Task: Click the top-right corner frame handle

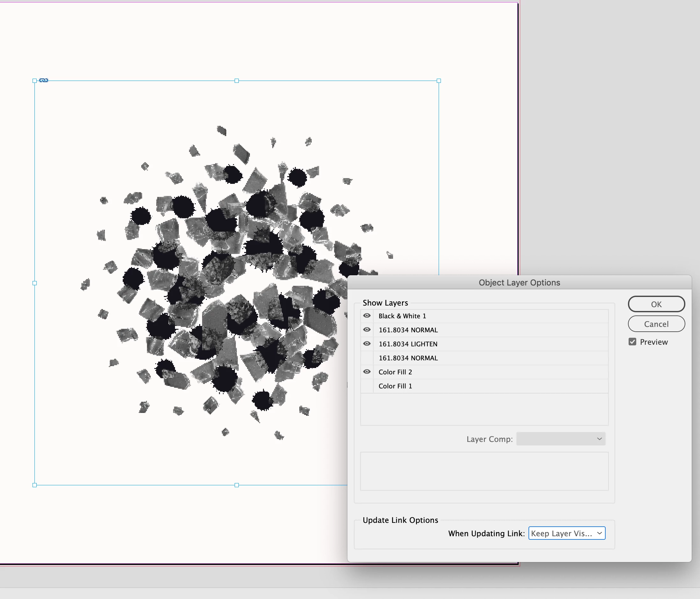Action: click(x=439, y=81)
